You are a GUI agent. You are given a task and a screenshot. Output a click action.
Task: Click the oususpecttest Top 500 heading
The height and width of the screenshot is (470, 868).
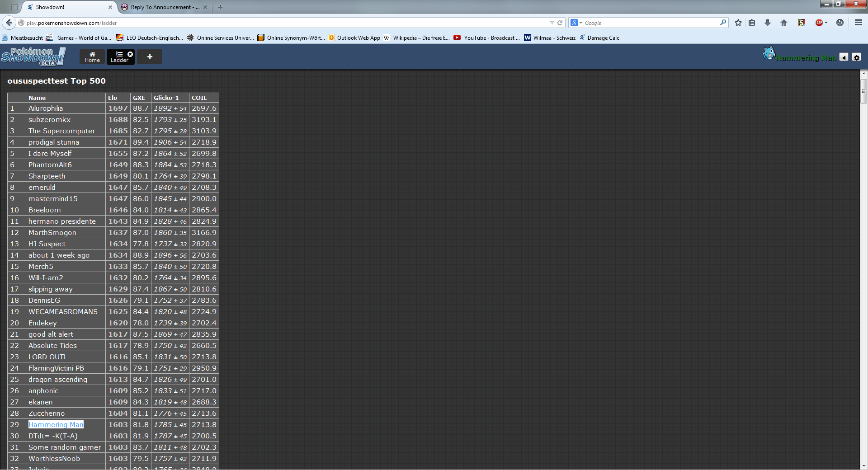(x=57, y=81)
